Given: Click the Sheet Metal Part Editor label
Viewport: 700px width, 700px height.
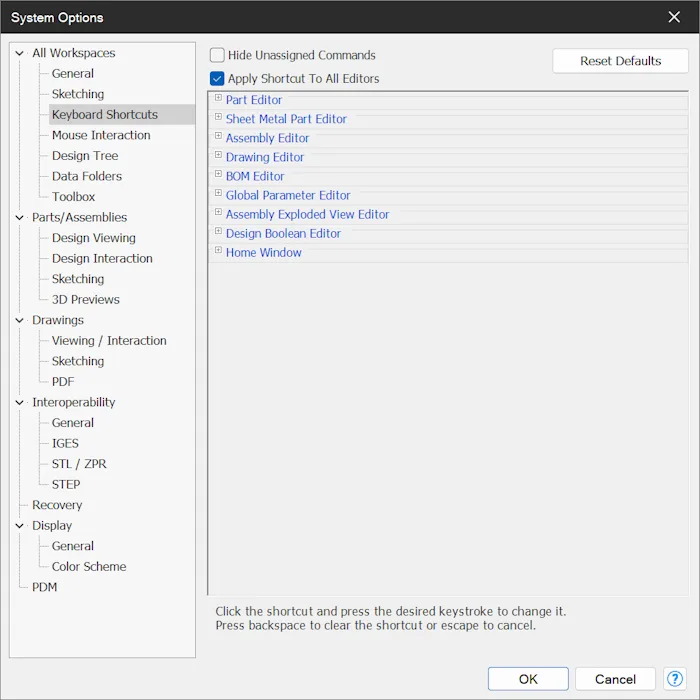Looking at the screenshot, I should (x=286, y=119).
